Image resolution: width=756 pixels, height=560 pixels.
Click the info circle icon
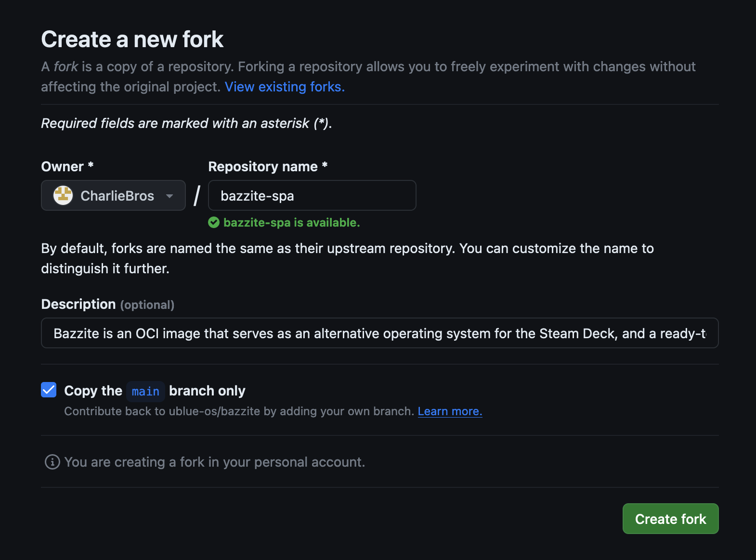point(52,462)
